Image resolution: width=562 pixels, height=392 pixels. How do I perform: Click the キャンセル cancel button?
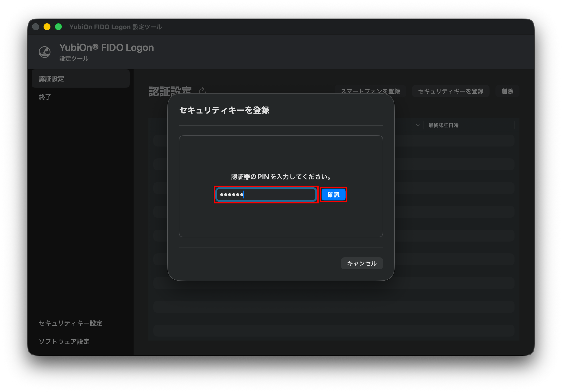coord(362,263)
